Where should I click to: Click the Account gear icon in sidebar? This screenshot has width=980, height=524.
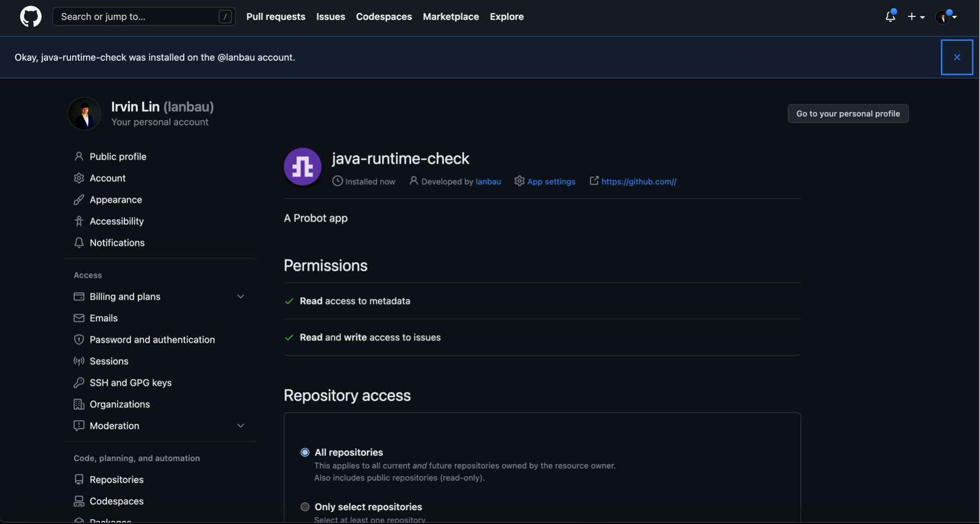tap(79, 178)
